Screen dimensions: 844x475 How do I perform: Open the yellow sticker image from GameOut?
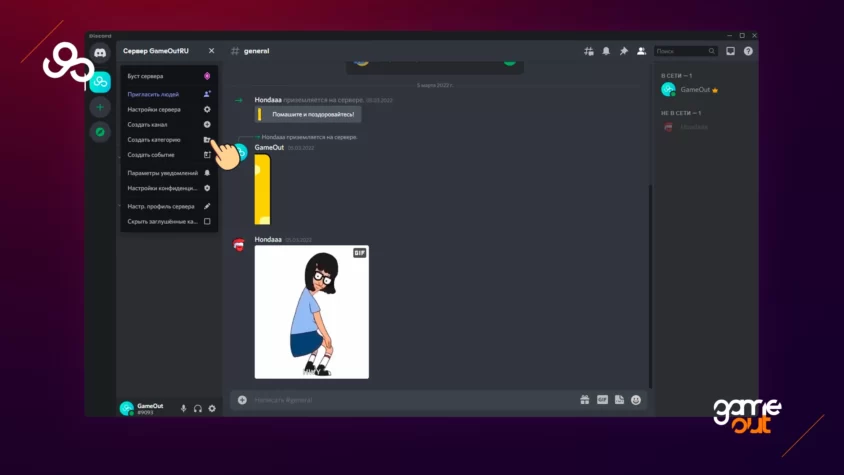(263, 189)
